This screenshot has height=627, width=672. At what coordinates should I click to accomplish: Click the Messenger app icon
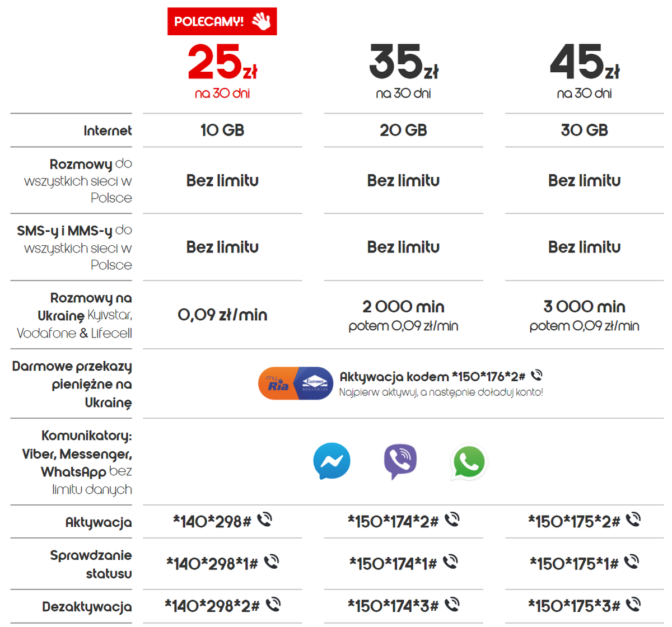pos(332,461)
